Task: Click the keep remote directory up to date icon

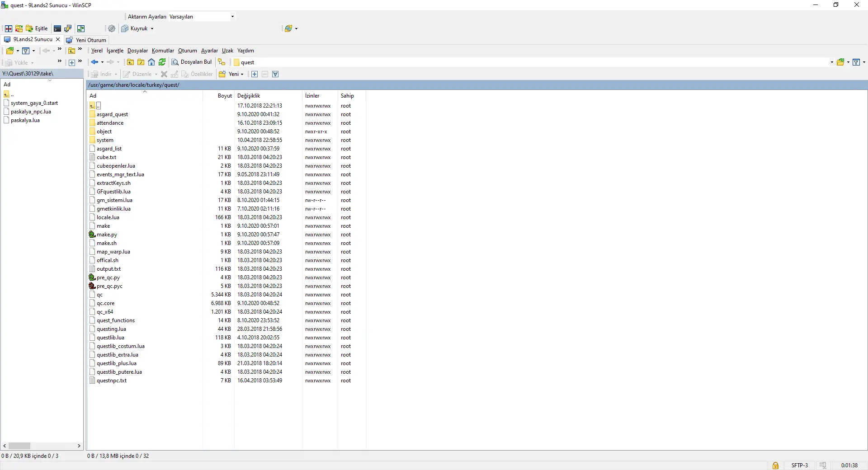Action: (x=81, y=28)
